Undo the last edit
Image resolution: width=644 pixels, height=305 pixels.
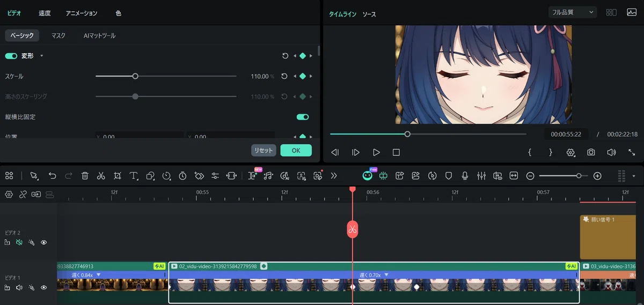[52, 175]
